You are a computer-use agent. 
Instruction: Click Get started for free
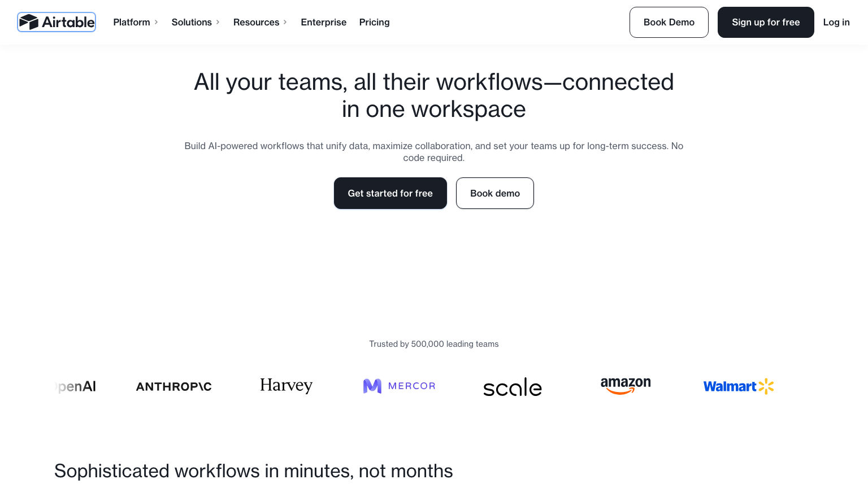coord(390,193)
